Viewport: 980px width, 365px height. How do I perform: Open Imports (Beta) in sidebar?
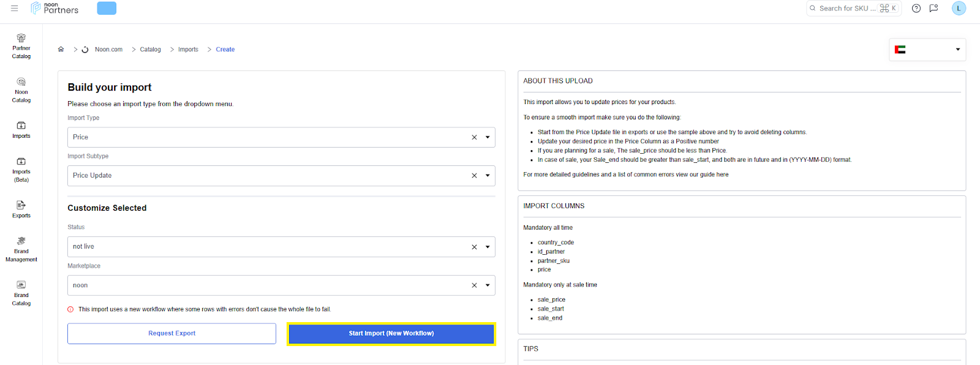[21, 170]
